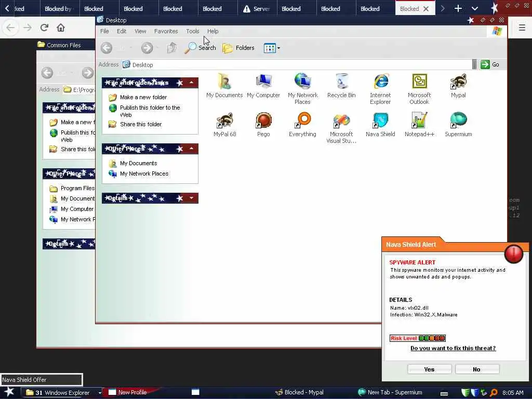The height and width of the screenshot is (399, 532).
Task: Launch the Mypal shortcut icon
Action: click(x=458, y=86)
